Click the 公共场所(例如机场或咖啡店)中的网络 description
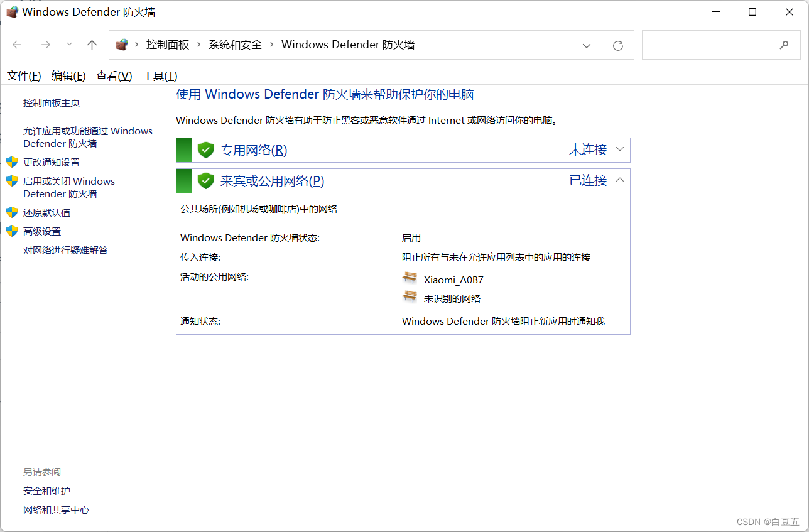 point(259,209)
